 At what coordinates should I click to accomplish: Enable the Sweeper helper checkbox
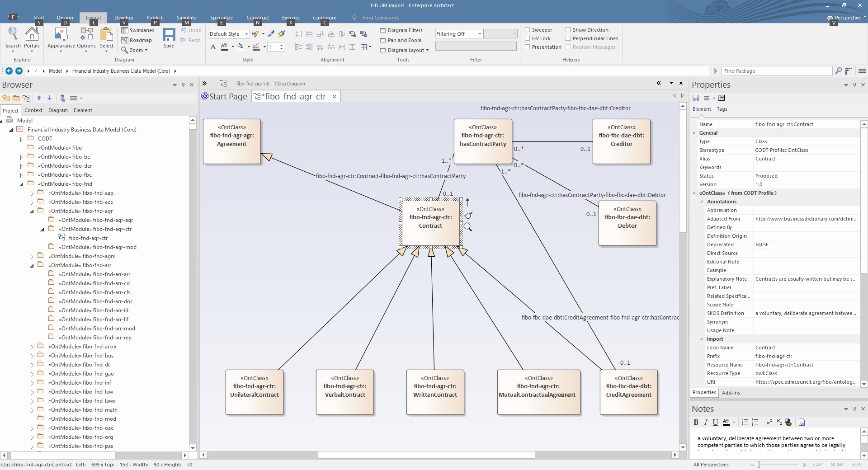[x=528, y=29]
